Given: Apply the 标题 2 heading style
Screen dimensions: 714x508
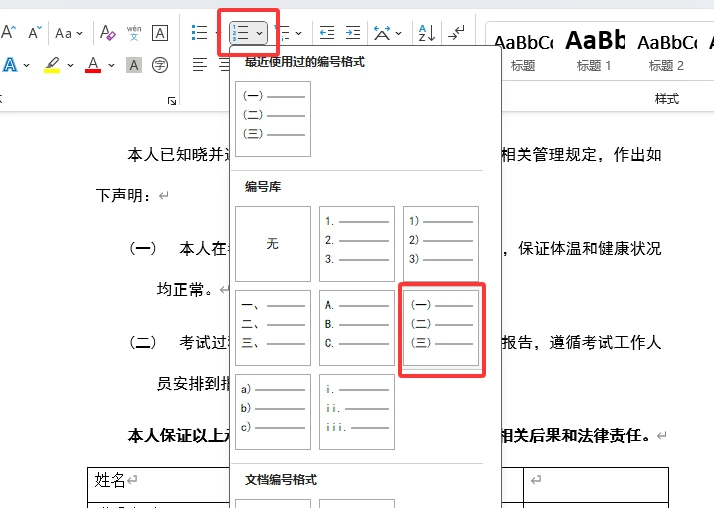Looking at the screenshot, I should point(666,52).
